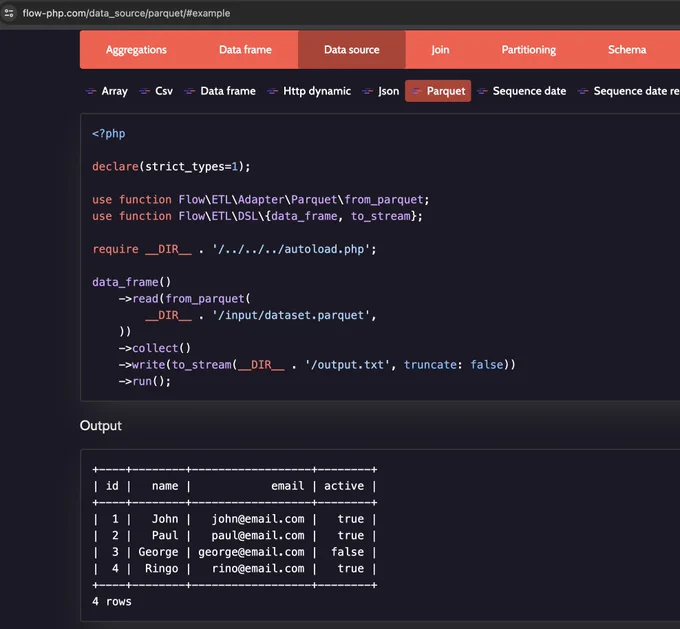Image resolution: width=680 pixels, height=629 pixels.
Task: Go to the Schema tab
Action: 627,50
